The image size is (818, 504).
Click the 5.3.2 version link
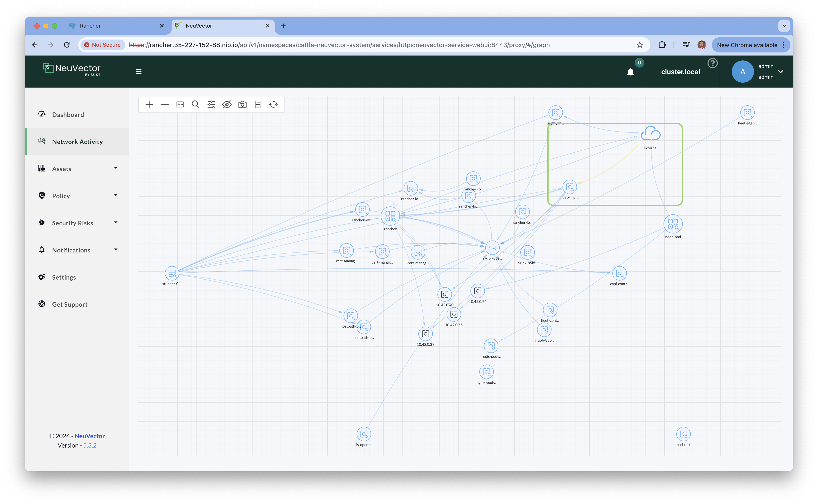click(90, 445)
